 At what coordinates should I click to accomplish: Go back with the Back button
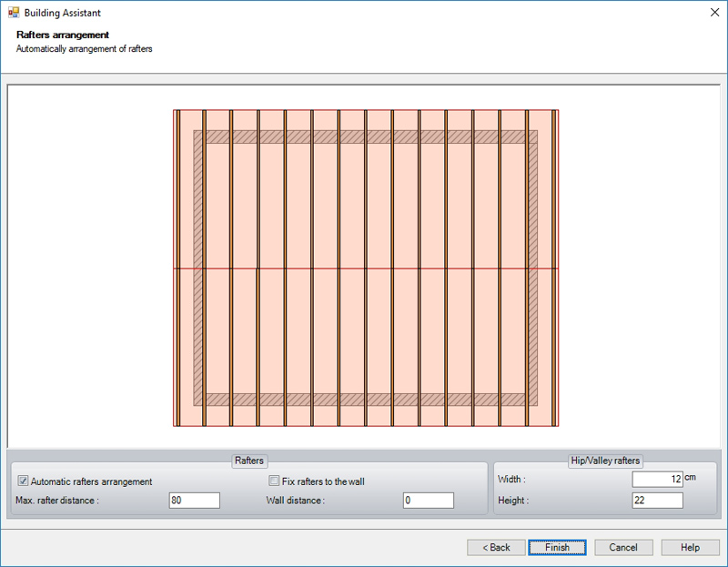click(496, 547)
